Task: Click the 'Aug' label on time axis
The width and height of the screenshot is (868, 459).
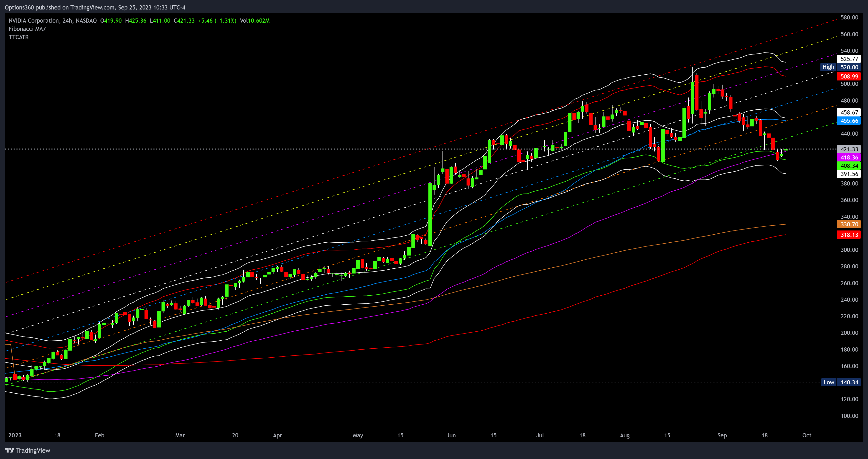Action: click(625, 435)
